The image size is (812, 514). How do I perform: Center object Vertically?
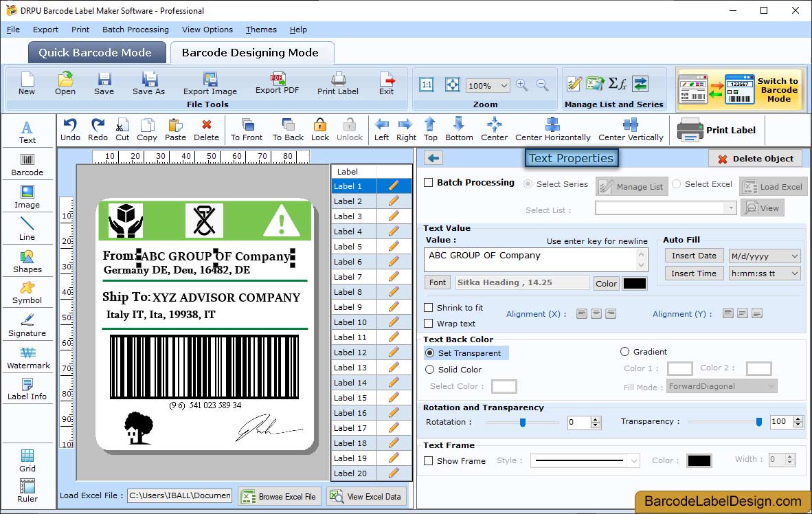631,130
